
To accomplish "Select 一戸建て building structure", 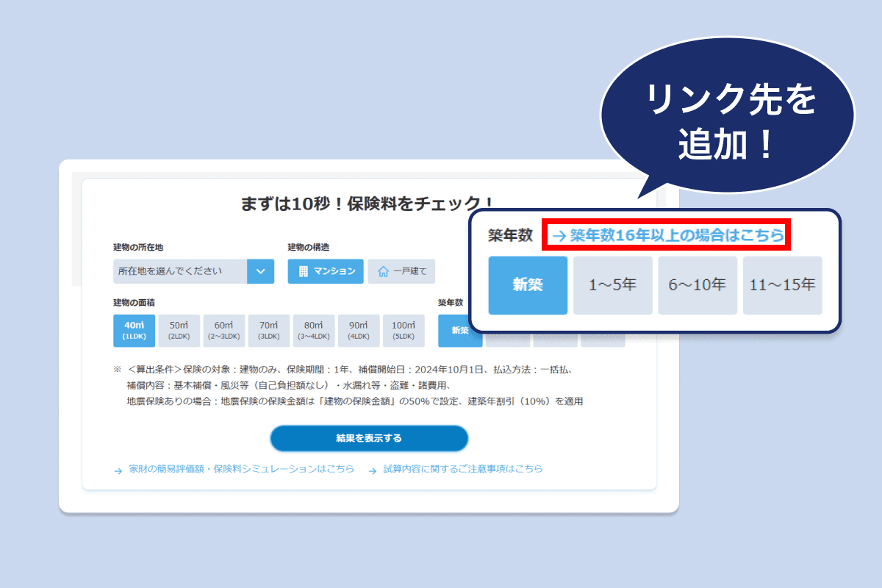I will pos(401,271).
